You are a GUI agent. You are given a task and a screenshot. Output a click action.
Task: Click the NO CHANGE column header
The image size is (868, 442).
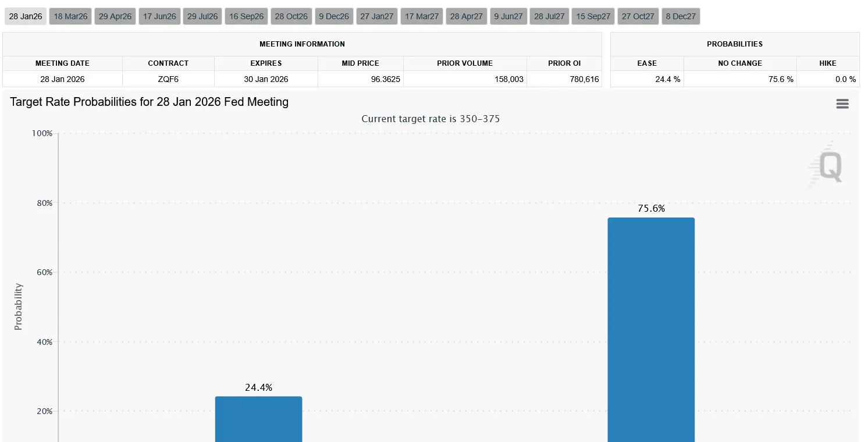tap(740, 63)
